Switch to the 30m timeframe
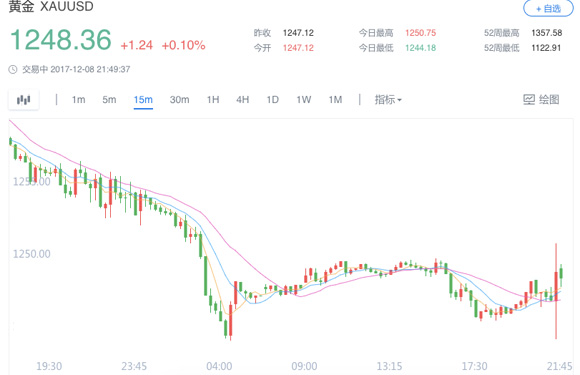The image size is (580, 375). click(x=179, y=100)
